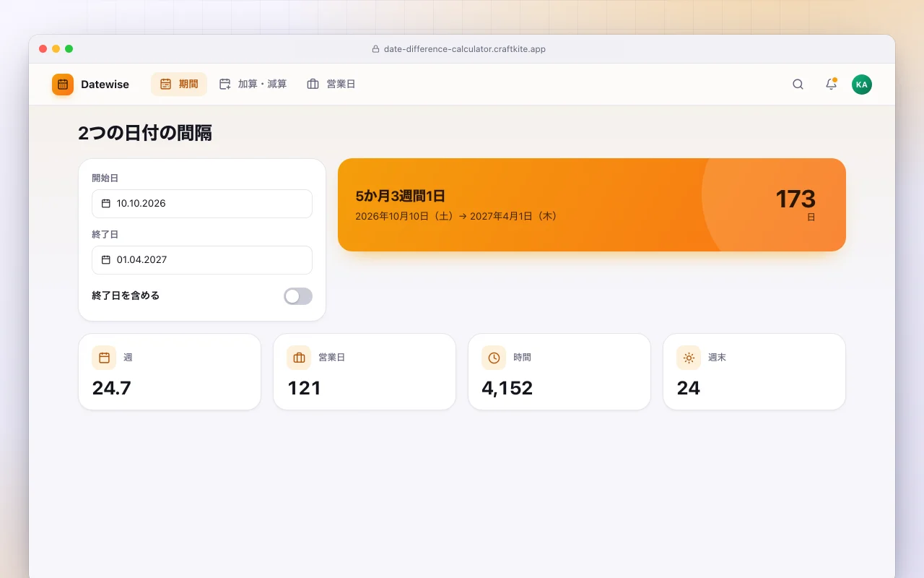
Task: Click the 173 days total value
Action: 796,199
